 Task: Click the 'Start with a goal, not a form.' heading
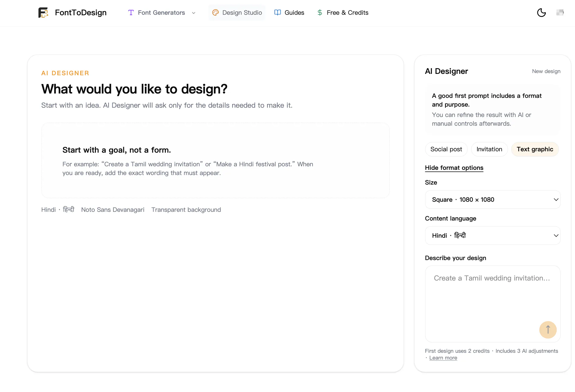tap(117, 150)
